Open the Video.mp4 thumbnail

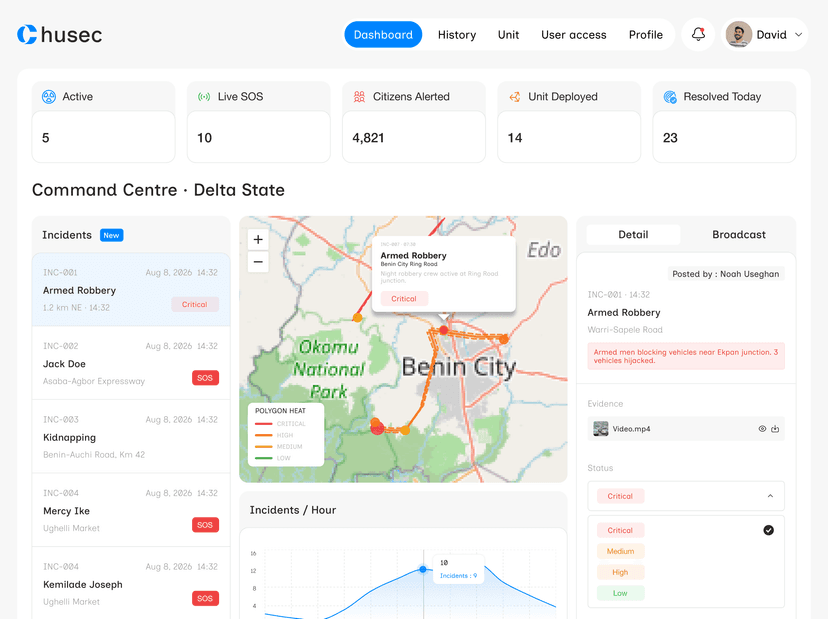point(600,429)
